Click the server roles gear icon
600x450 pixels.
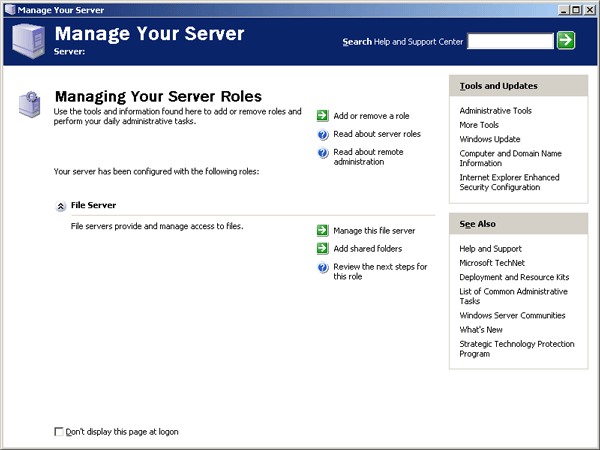click(x=30, y=104)
